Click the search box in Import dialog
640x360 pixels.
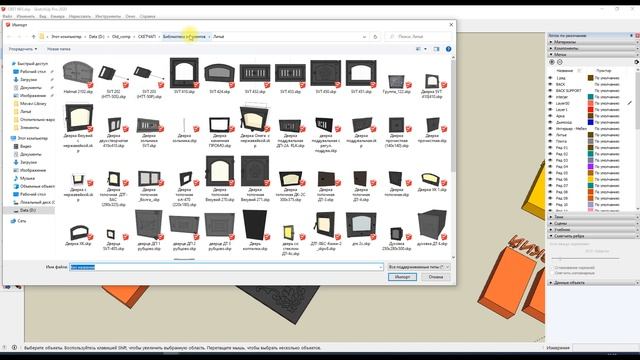pyautogui.click(x=418, y=37)
